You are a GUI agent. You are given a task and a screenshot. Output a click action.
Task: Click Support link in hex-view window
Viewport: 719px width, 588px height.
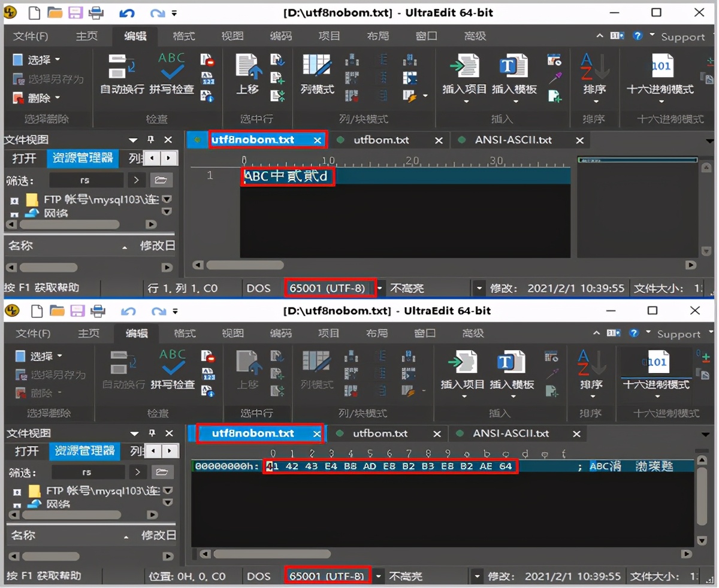678,334
